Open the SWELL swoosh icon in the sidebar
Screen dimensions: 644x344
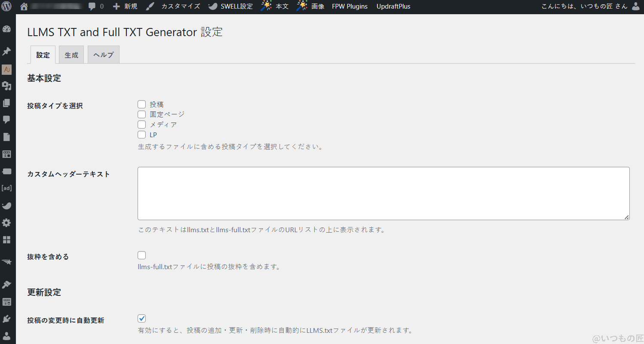6,206
